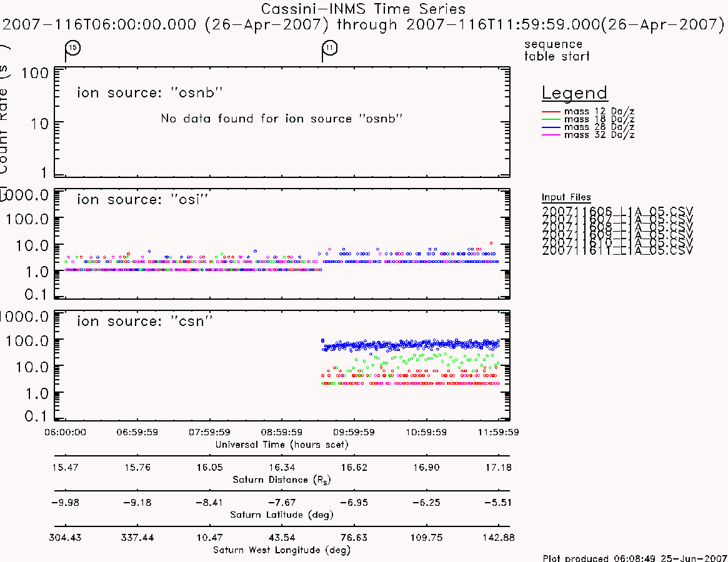Click the 100.0 tick label on csn panel
728x562 pixels.
tap(27, 341)
